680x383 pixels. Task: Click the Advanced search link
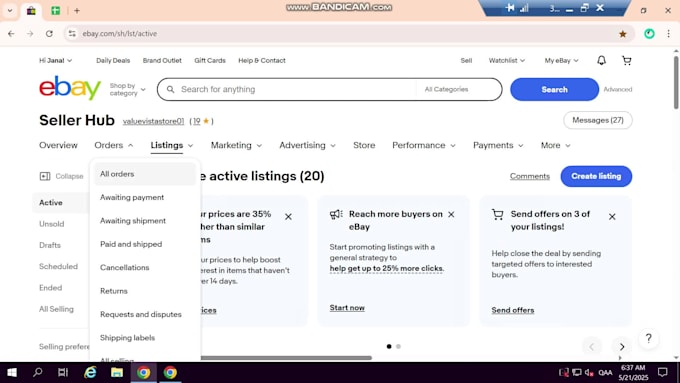(x=618, y=89)
